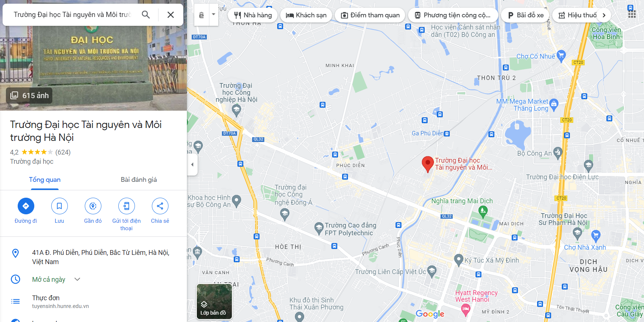This screenshot has height=322, width=644.
Task: Open the tuyensinh.hunre.edu.vn menu link
Action: [60, 306]
